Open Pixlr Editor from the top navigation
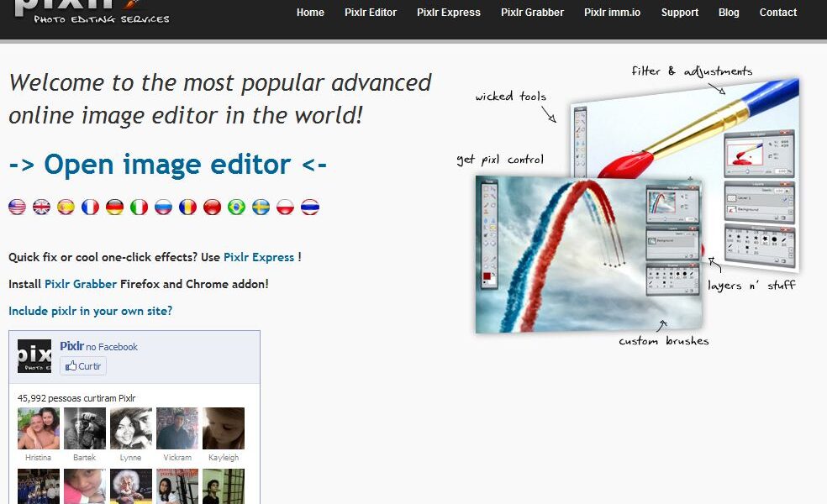Viewport: 827px width, 504px height. pos(371,12)
